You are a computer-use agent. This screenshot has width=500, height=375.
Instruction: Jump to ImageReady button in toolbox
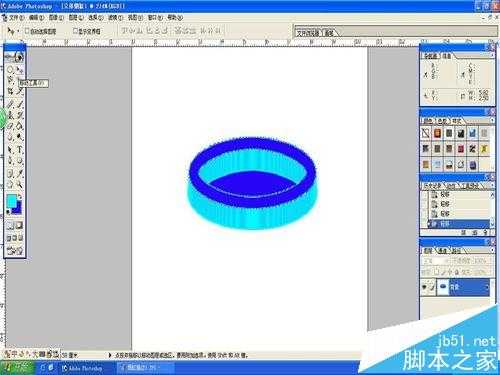pos(15,251)
